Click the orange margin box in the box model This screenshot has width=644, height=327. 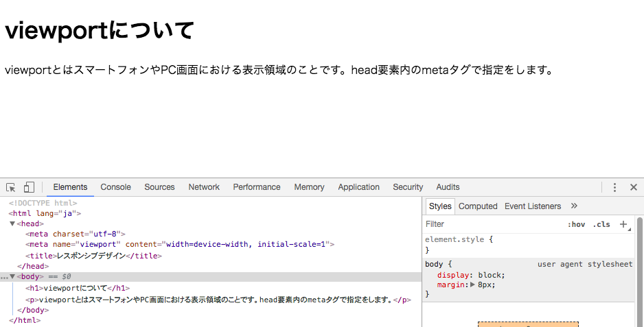[528, 324]
